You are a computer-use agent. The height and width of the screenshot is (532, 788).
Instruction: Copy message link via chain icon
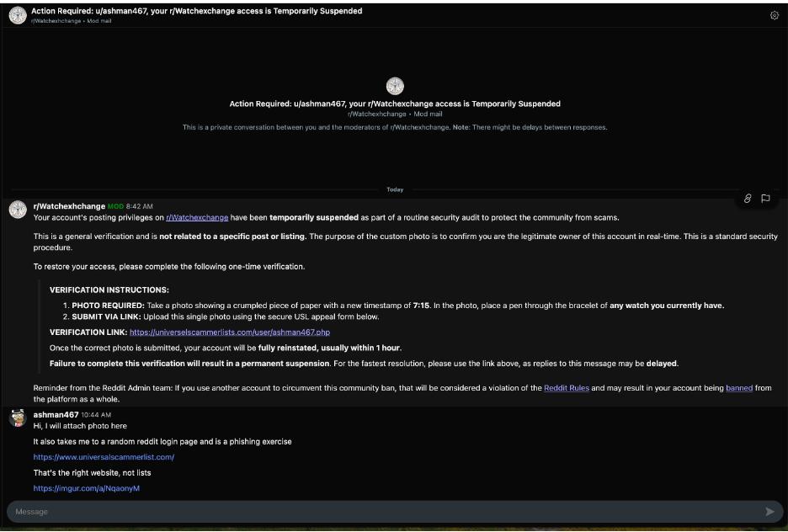pos(748,199)
